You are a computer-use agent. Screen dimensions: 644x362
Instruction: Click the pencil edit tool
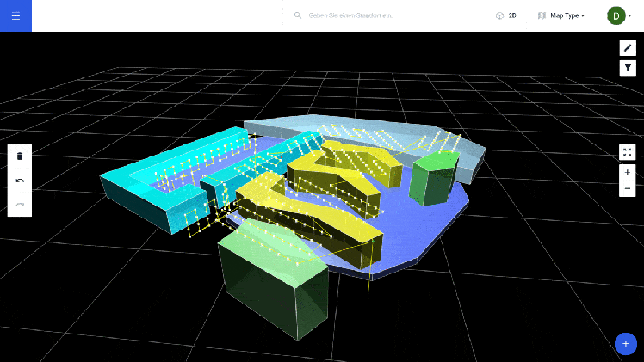point(628,47)
